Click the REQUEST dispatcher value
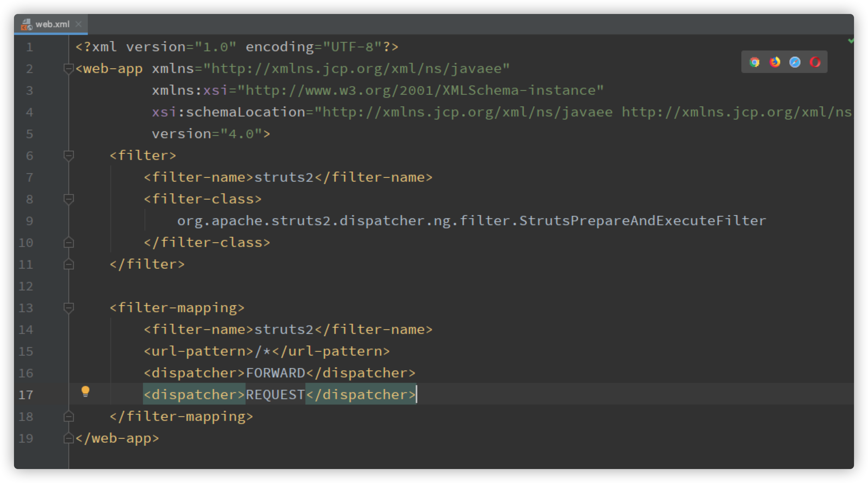Viewport: 868px width, 483px height. coord(275,395)
